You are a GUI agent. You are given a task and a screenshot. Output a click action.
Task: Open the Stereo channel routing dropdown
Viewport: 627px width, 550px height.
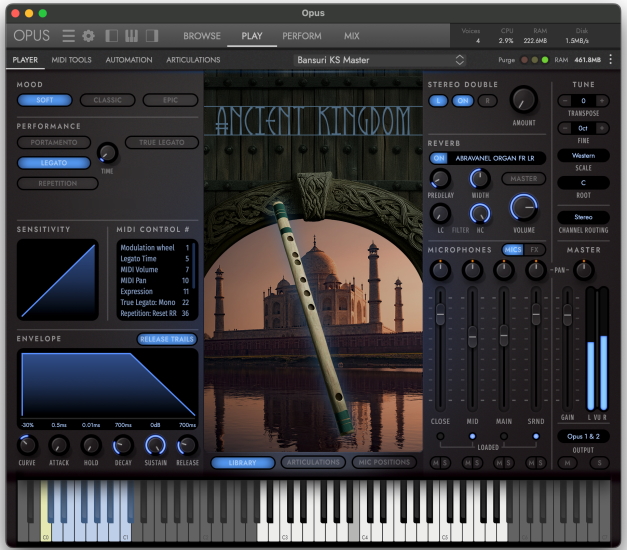pos(583,217)
